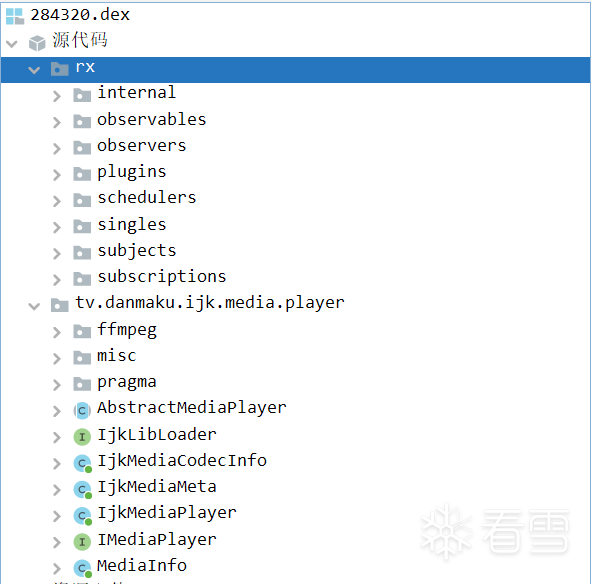This screenshot has width=591, height=584.
Task: Expand the IjkMediaMeta class node
Action: tap(57, 490)
